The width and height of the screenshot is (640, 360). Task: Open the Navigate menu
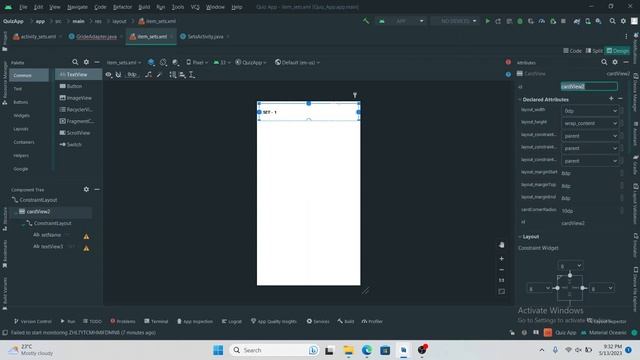(x=77, y=7)
